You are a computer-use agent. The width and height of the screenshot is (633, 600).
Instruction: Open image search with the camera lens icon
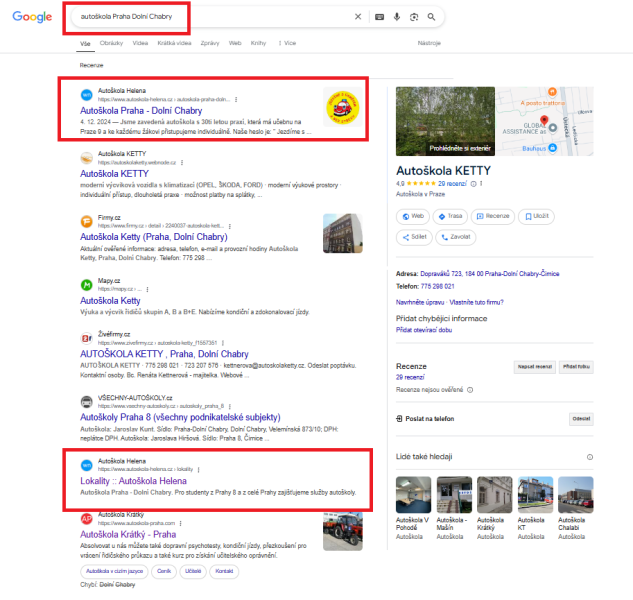[x=414, y=17]
